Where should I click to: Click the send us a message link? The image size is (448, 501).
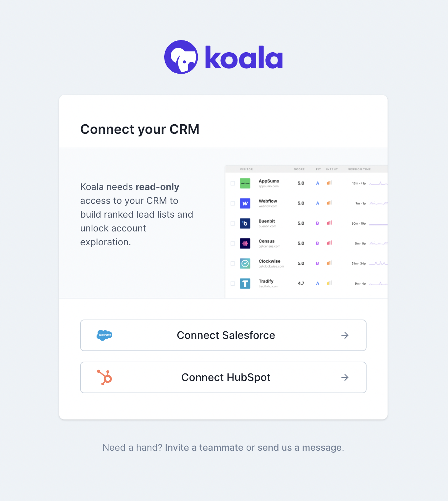(300, 447)
